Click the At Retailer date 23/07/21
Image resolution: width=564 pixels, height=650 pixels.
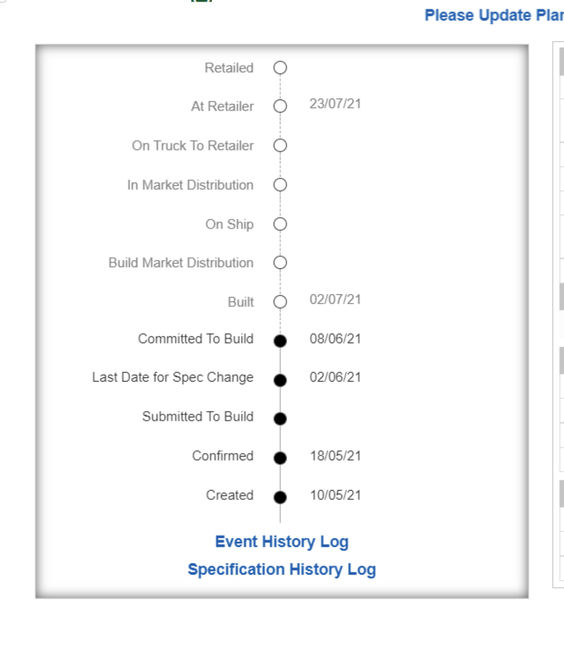[x=335, y=104]
